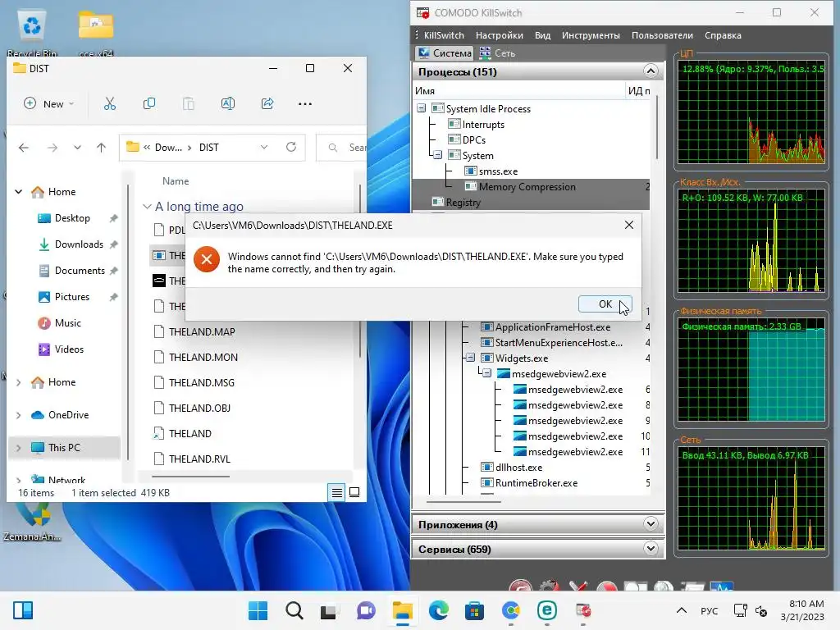The width and height of the screenshot is (840, 630).
Task: Switch Explorer to details list view
Action: (x=337, y=492)
